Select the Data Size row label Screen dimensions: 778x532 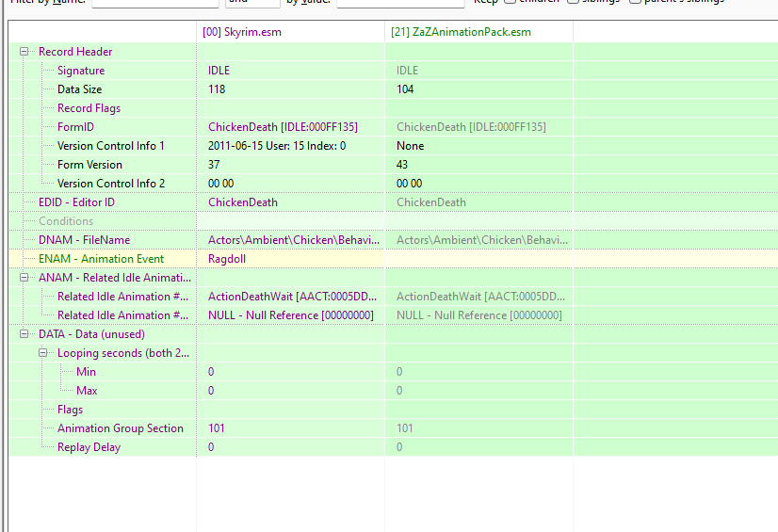[x=79, y=89]
